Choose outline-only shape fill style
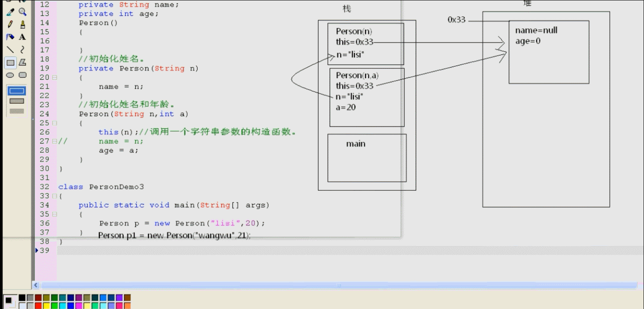644x309 pixels. pyautogui.click(x=17, y=91)
